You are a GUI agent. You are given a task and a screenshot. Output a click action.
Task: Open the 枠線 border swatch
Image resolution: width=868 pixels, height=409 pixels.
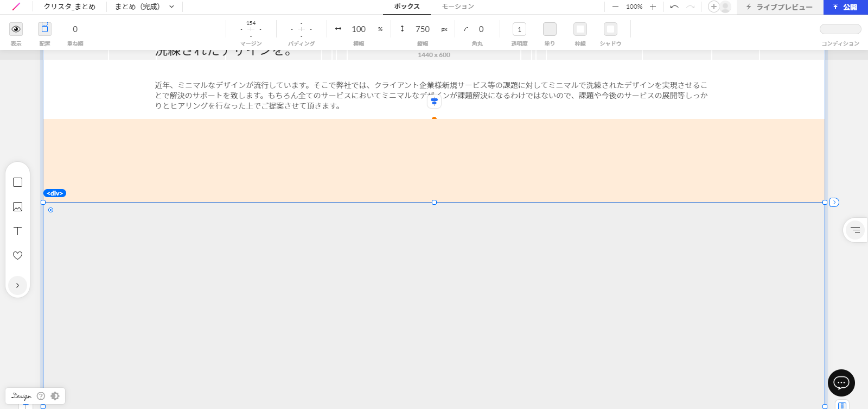click(580, 29)
